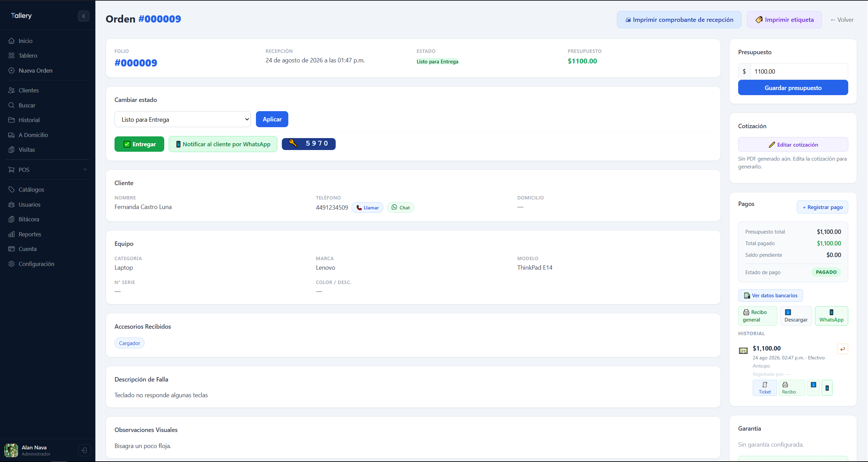Apply the selected status with Aplicar
This screenshot has height=462, width=868.
tap(272, 119)
